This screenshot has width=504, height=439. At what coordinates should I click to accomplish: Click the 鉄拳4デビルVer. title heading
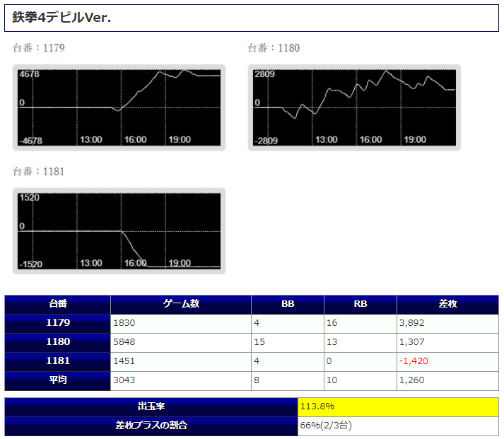pyautogui.click(x=62, y=18)
